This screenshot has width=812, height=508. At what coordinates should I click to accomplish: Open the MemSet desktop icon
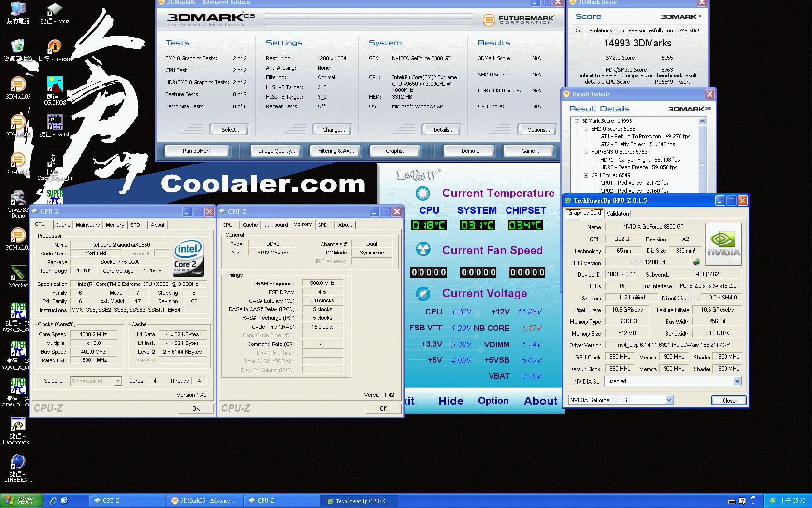point(18,277)
